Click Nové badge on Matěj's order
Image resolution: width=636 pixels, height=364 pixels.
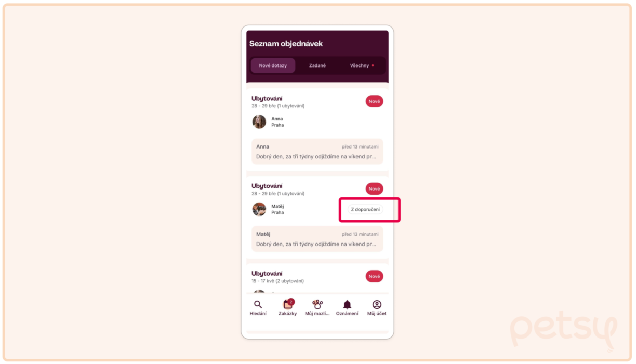click(374, 189)
